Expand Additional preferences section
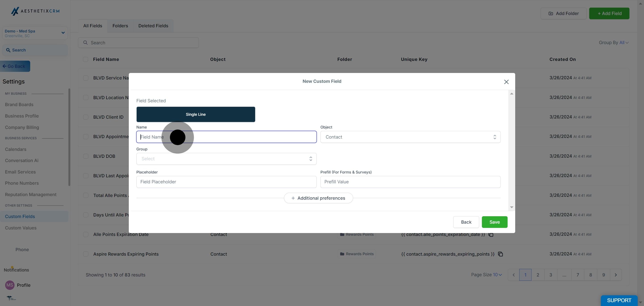The height and width of the screenshot is (306, 644). pyautogui.click(x=318, y=198)
